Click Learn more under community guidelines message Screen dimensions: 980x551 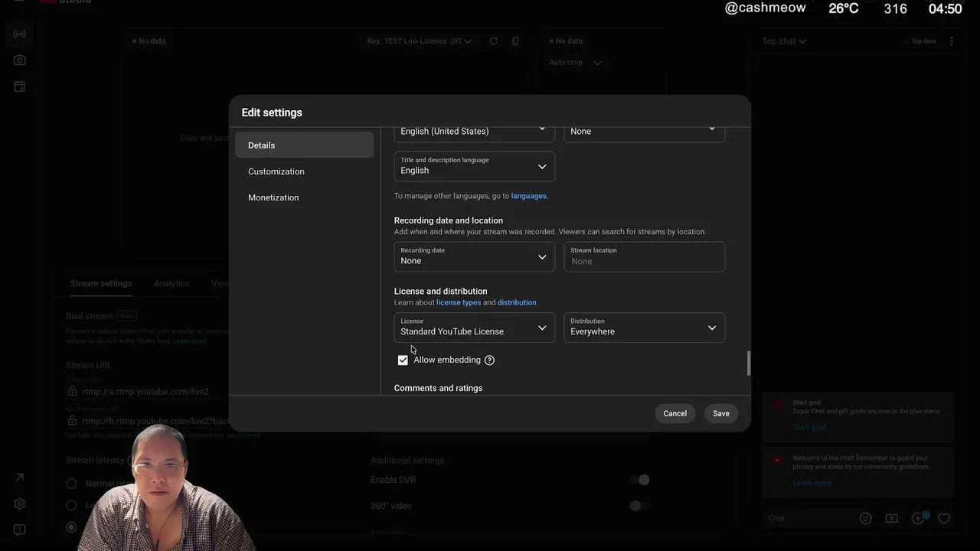812,483
